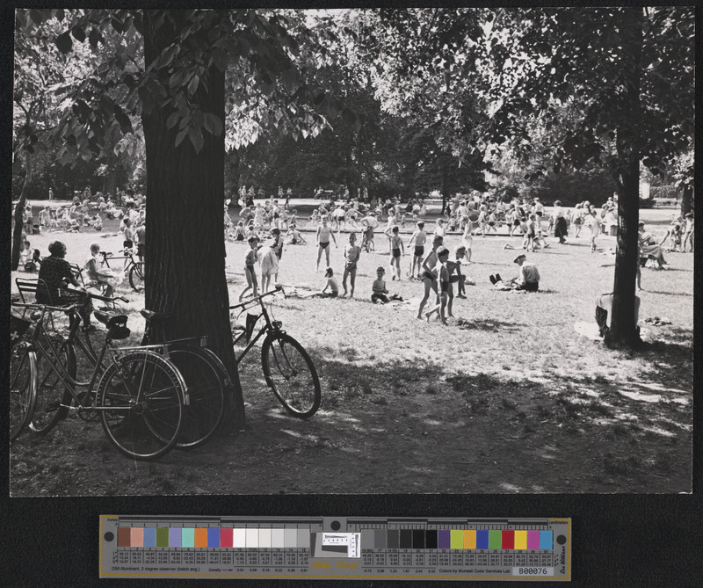Screen dimensions: 703x588
Task: Select the brown patch on the calibration bar
Action: pos(122,537)
